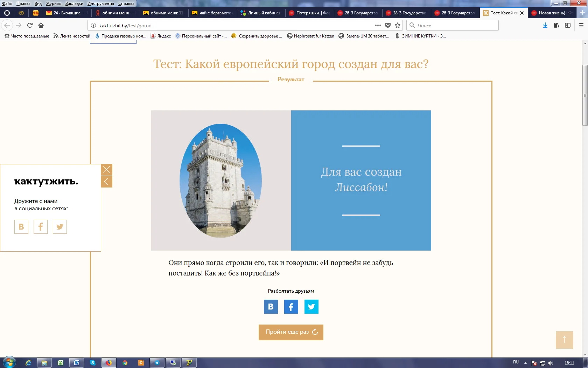The width and height of the screenshot is (588, 368).
Task: Switch to the Личный кабинет tab
Action: pos(261,13)
